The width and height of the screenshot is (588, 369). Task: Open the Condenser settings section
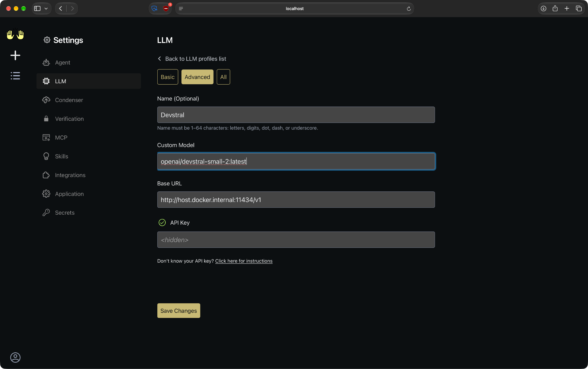tap(88, 100)
